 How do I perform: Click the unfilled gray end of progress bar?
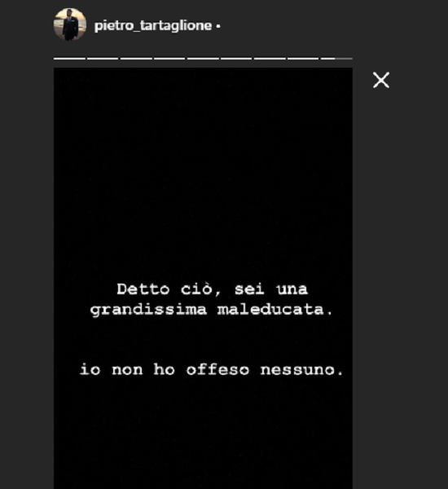click(344, 59)
